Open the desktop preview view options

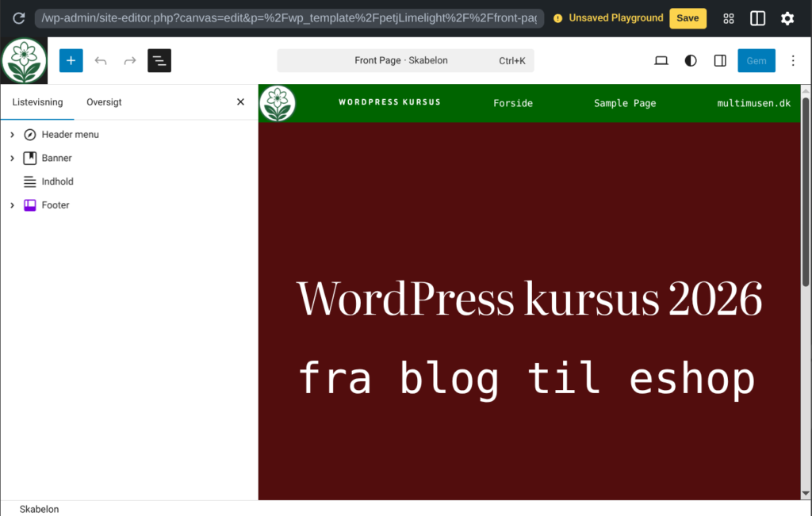(x=661, y=61)
